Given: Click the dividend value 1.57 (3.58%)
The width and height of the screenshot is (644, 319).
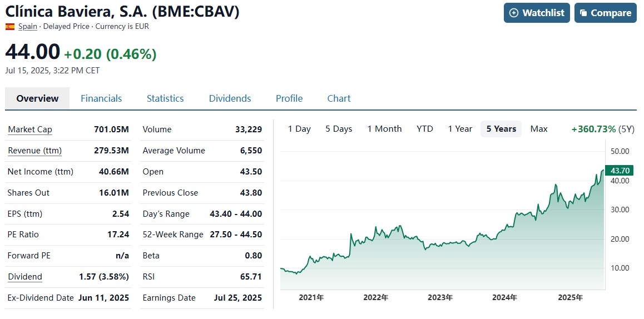Looking at the screenshot, I should [104, 277].
